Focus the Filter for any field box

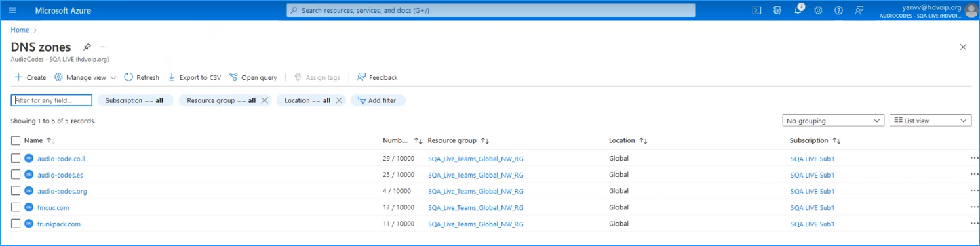[52, 100]
